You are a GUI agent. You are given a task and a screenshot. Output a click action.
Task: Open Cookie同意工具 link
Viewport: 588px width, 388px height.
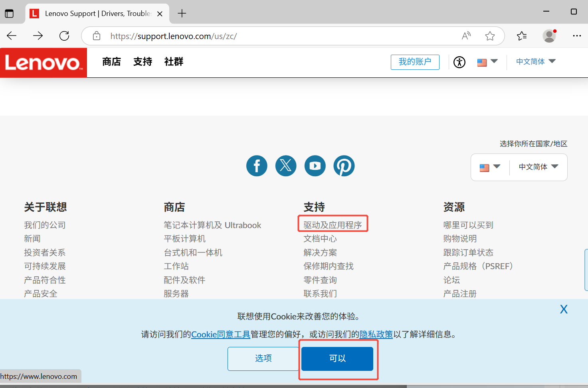pyautogui.click(x=221, y=334)
